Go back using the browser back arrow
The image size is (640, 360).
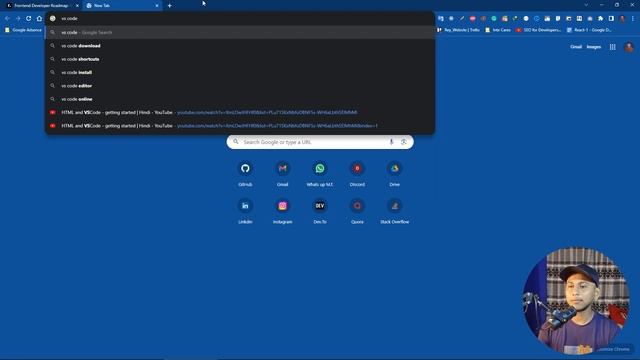click(7, 18)
